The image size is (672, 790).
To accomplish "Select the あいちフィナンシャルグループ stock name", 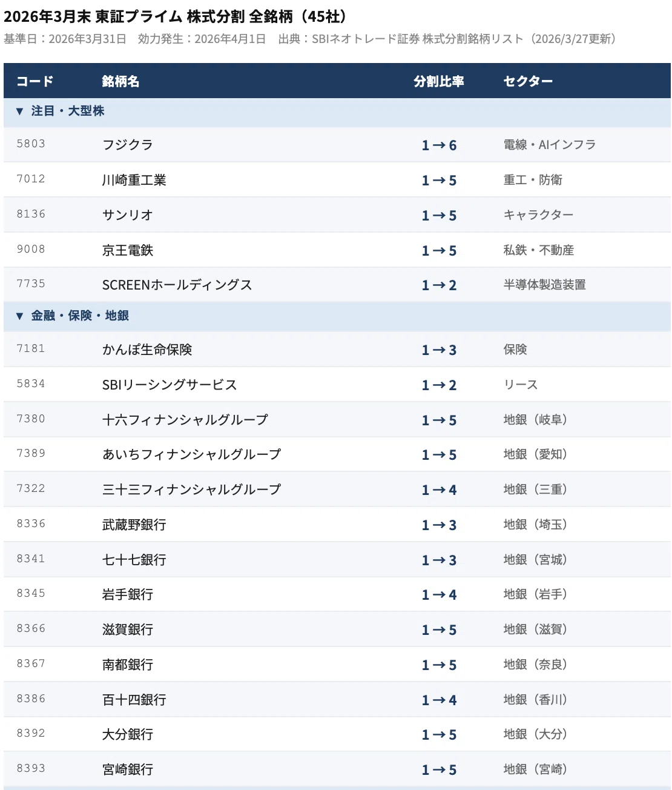I will click(x=192, y=454).
